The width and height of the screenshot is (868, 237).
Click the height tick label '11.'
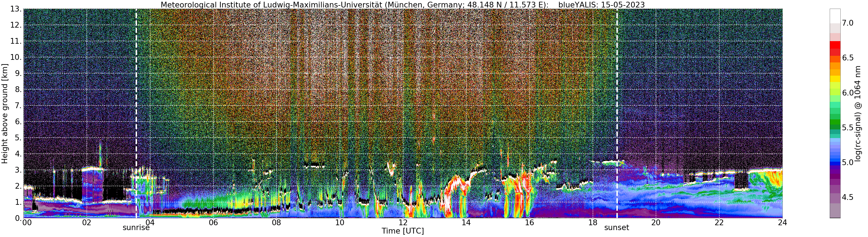[x=16, y=41]
